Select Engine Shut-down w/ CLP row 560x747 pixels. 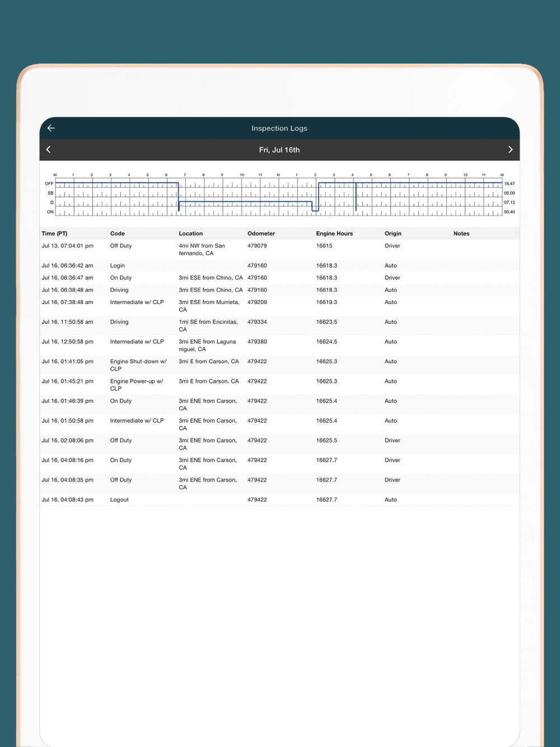tap(279, 365)
